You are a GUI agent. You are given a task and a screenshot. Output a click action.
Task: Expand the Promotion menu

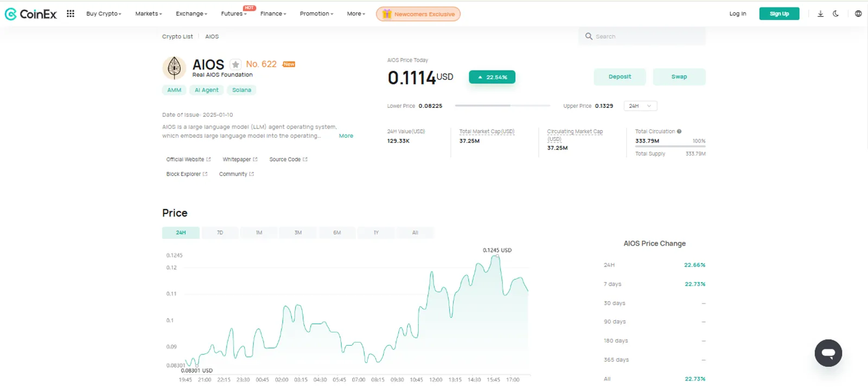(x=317, y=14)
